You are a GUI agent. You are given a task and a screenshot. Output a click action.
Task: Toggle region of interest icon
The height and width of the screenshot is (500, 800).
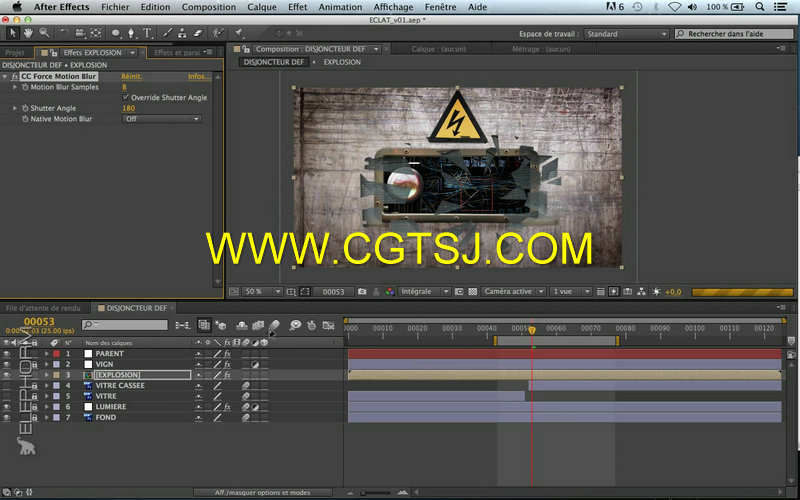click(459, 291)
